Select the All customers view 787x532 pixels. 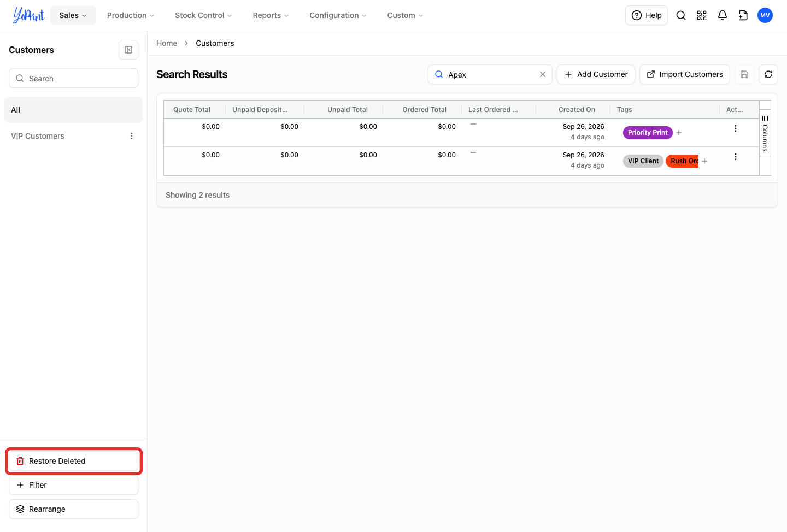coord(73,110)
